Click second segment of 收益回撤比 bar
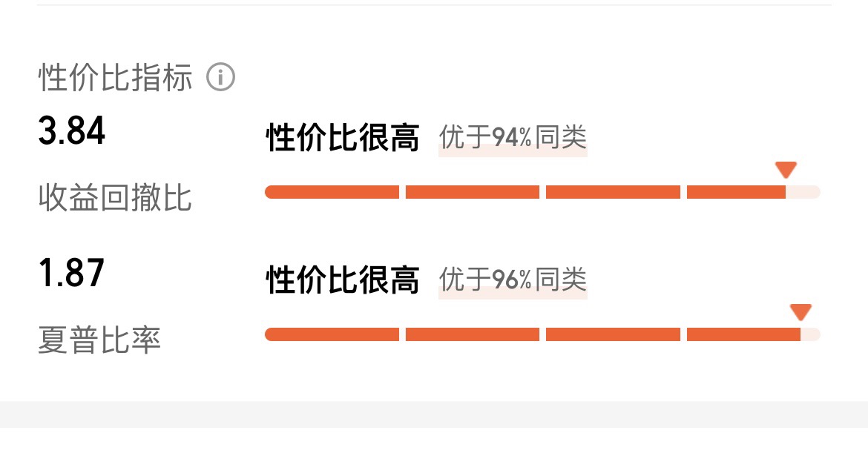868x456 pixels. (472, 192)
